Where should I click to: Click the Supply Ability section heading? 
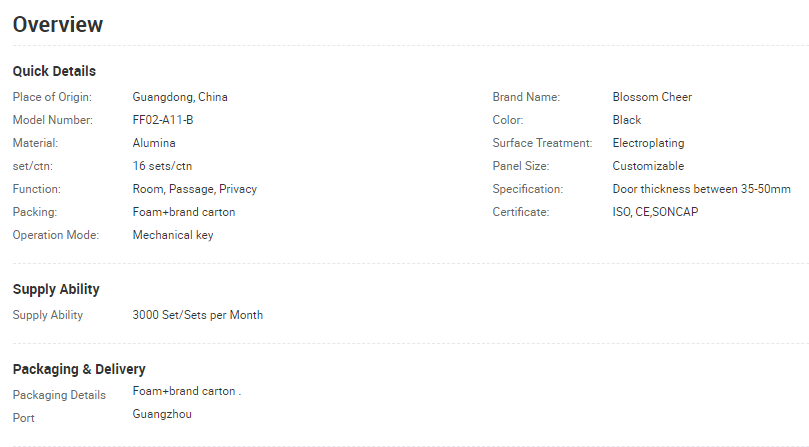pyautogui.click(x=56, y=289)
